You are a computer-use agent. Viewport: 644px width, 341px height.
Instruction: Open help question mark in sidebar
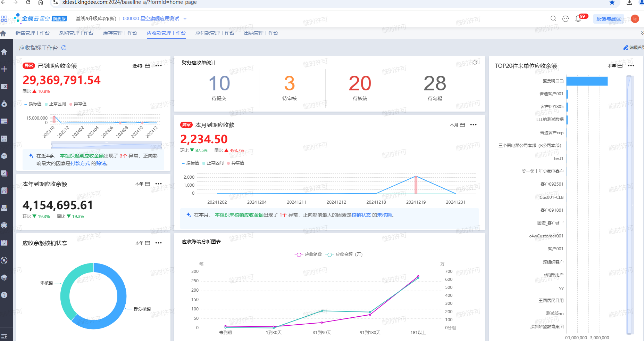click(4, 295)
